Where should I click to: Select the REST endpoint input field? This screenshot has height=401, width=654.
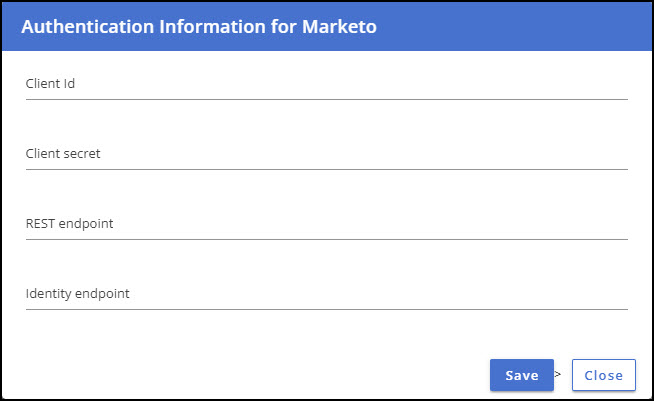point(327,224)
